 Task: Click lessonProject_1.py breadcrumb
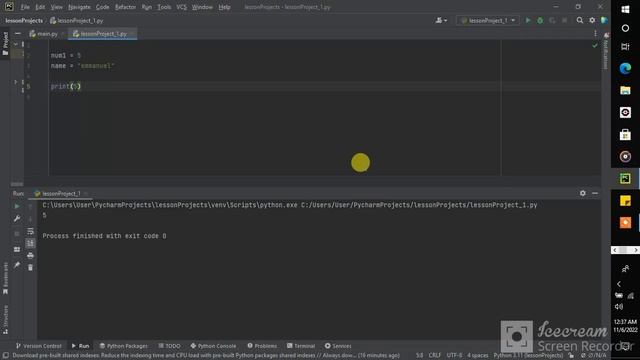point(77,20)
